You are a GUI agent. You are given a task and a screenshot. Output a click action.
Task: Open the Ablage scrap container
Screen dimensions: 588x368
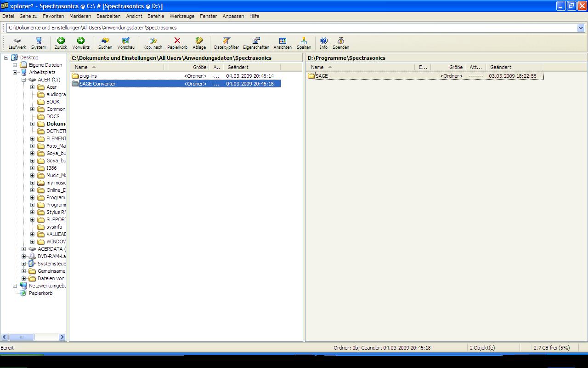pos(199,43)
